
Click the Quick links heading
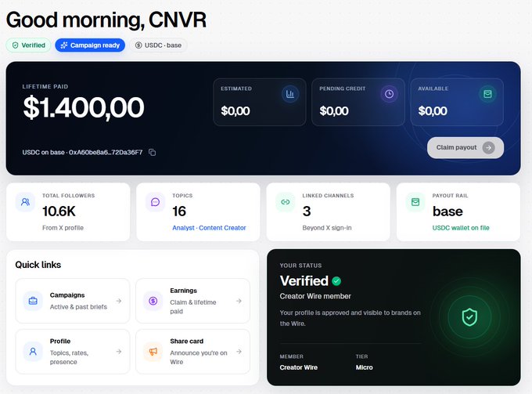tap(38, 265)
